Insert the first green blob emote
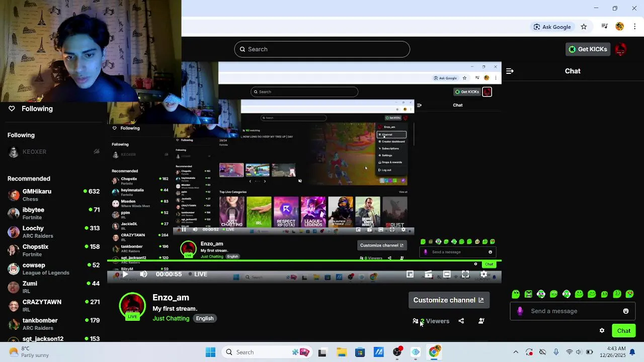The width and height of the screenshot is (644, 362). 516,294
